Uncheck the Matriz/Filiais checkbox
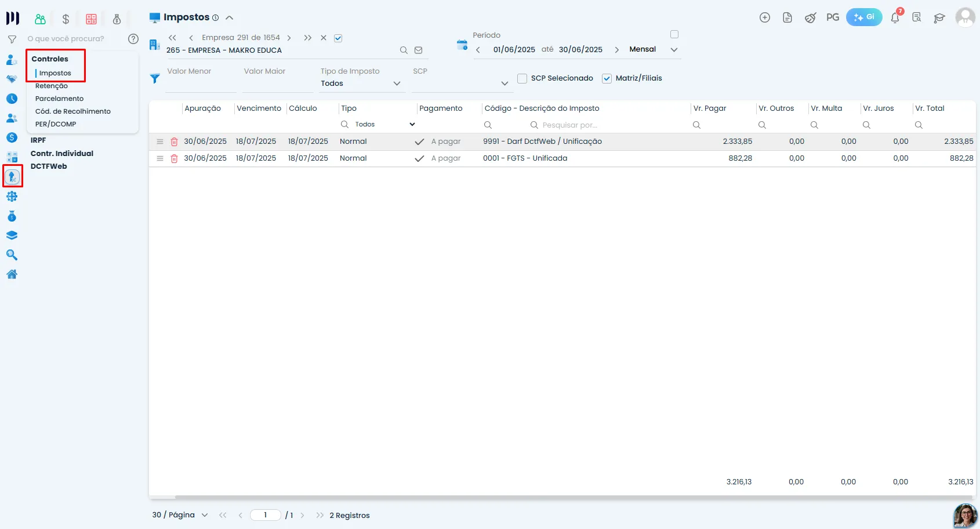 607,78
